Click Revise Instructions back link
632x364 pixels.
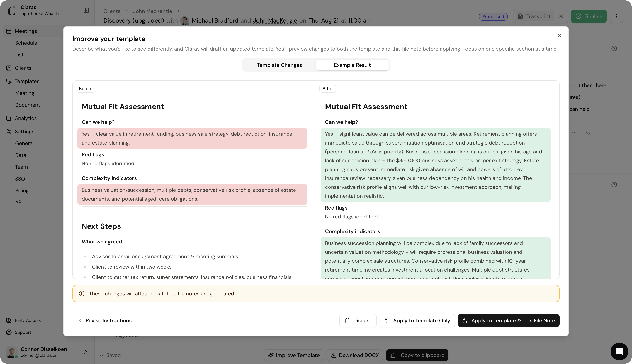(105, 320)
